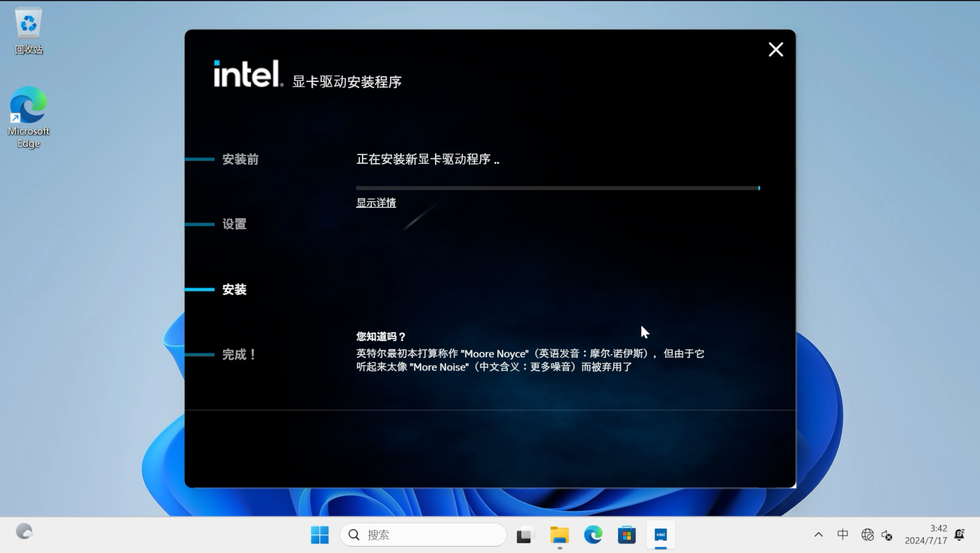Click the Intel logo in installer header
The height and width of the screenshot is (553, 980).
click(248, 74)
